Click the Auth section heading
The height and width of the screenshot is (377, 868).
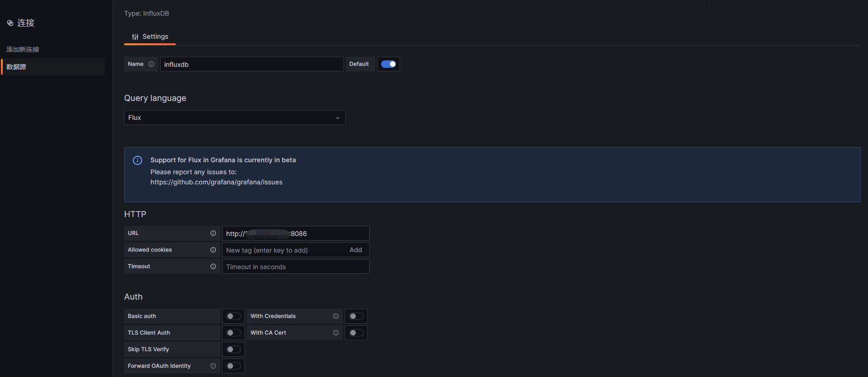[133, 297]
